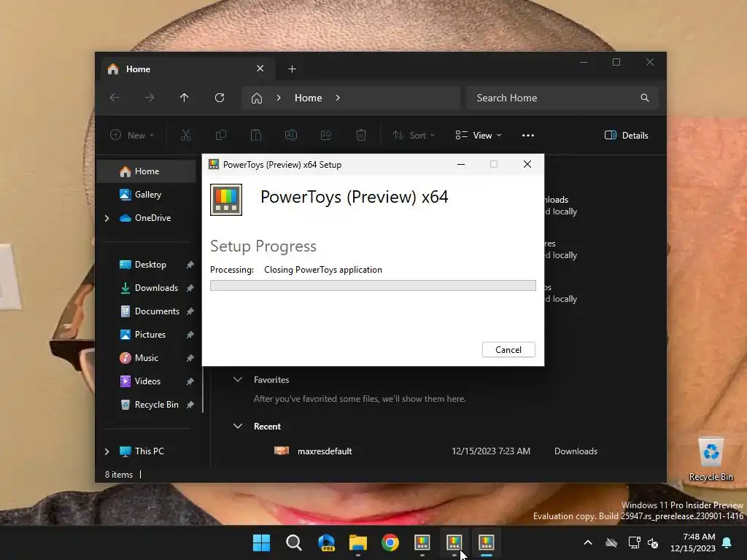Screen dimensions: 747x560
Task: Close the PowerToys Setup dialog
Action: [527, 164]
